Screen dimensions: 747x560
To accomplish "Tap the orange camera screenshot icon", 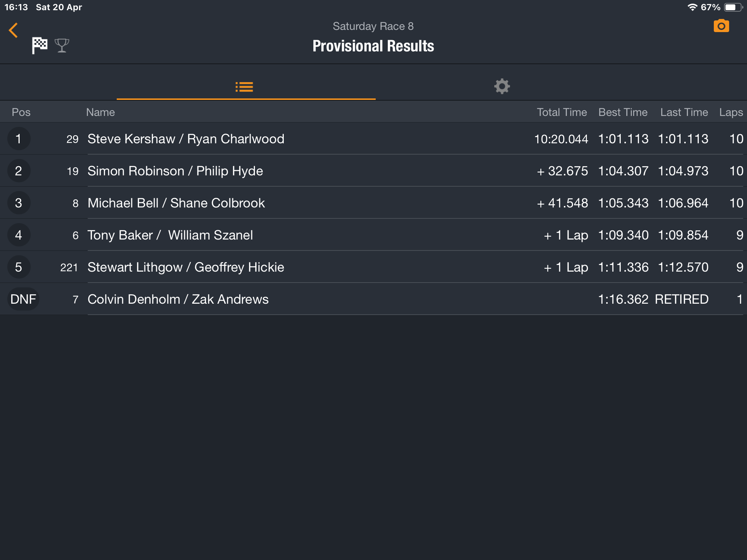I will tap(721, 26).
